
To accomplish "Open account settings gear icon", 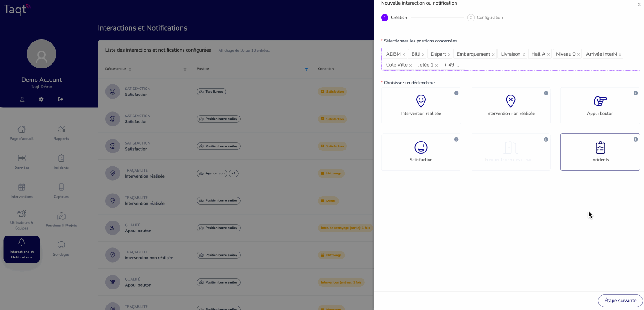I will click(x=41, y=99).
